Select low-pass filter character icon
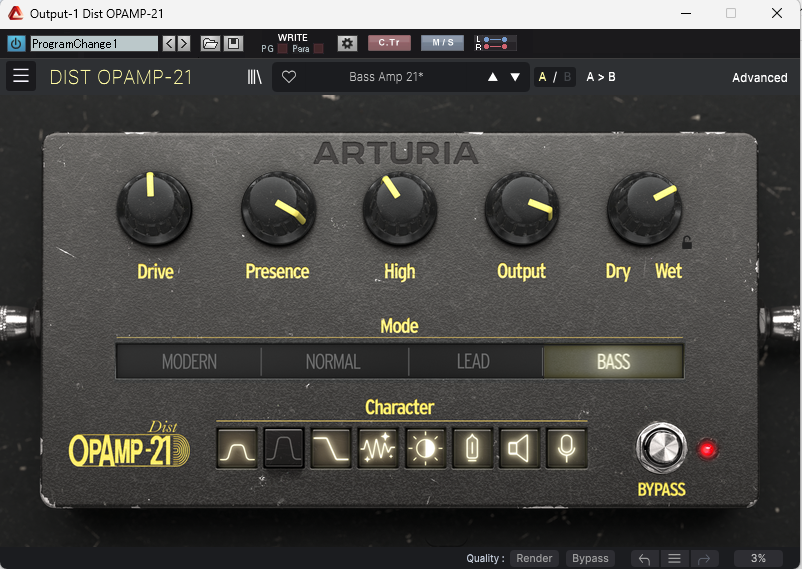This screenshot has width=802, height=569. click(x=331, y=449)
